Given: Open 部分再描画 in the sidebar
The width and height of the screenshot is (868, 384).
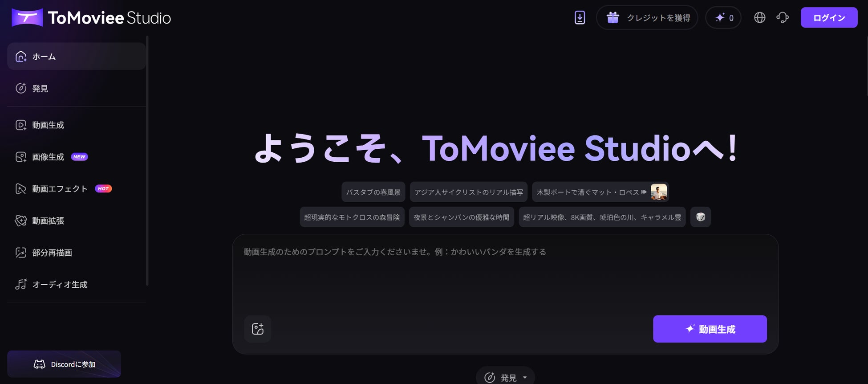Looking at the screenshot, I should (77, 253).
